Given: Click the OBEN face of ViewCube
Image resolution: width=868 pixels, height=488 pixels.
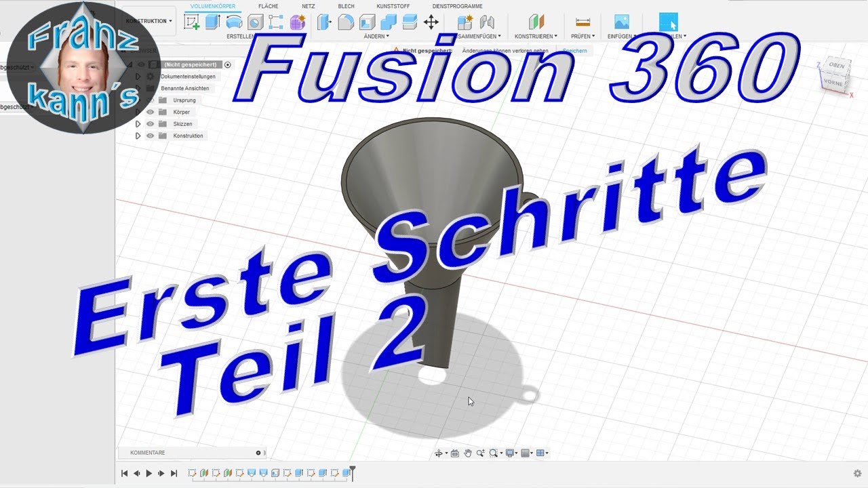Looking at the screenshot, I should 837,66.
